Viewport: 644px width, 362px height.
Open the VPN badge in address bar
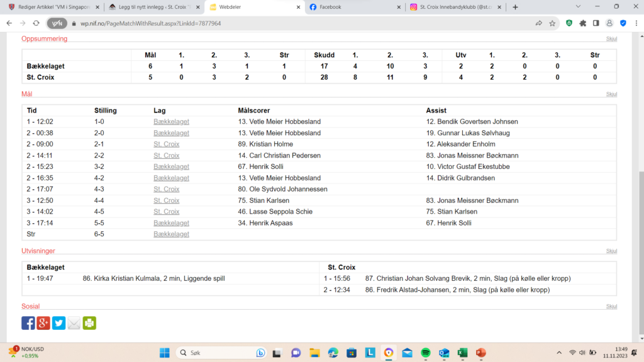click(57, 23)
